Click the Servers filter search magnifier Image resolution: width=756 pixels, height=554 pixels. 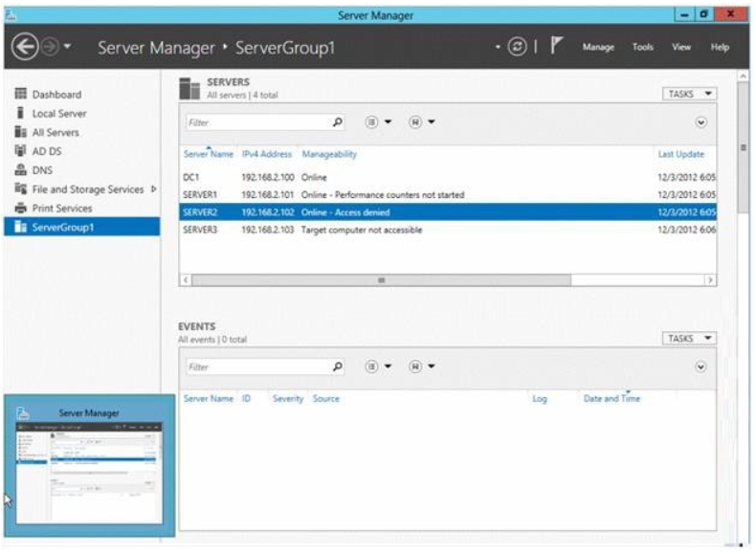(338, 122)
